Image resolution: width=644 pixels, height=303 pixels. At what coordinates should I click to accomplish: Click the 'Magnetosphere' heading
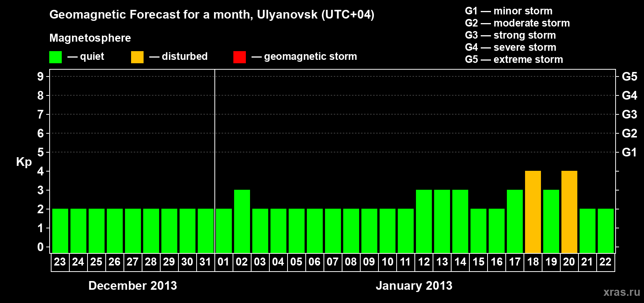coord(90,38)
